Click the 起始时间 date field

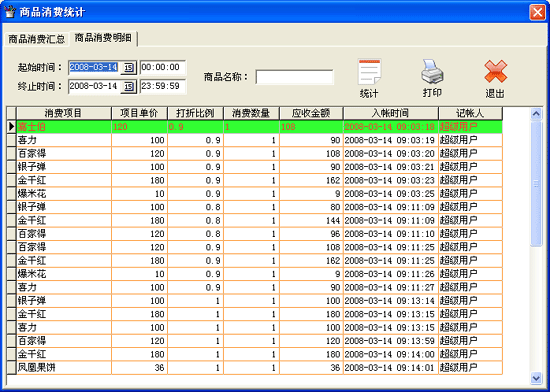click(94, 67)
